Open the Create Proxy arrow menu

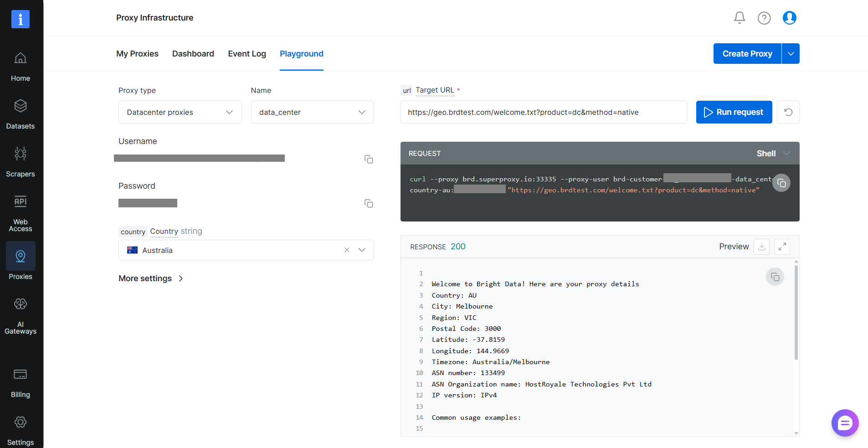791,54
